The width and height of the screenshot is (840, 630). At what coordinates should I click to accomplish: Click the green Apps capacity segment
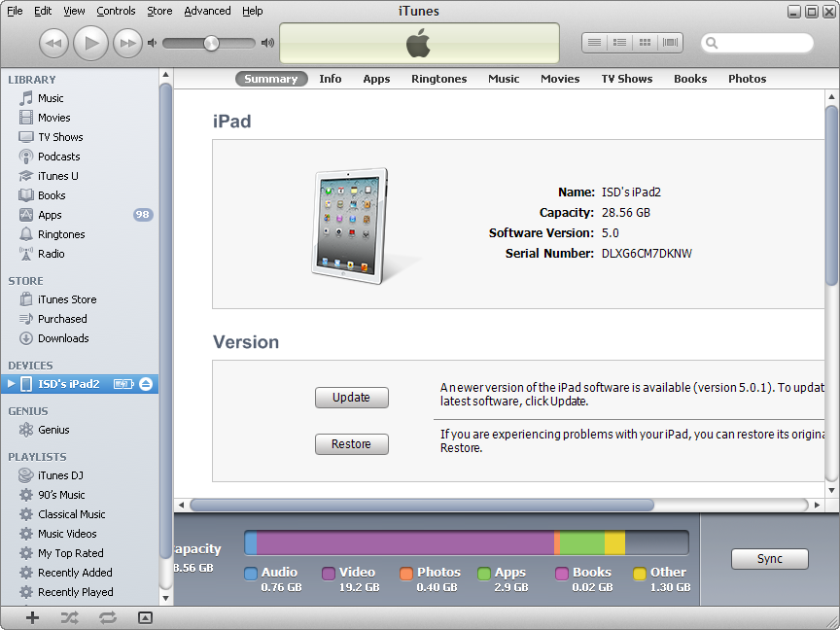tap(582, 542)
